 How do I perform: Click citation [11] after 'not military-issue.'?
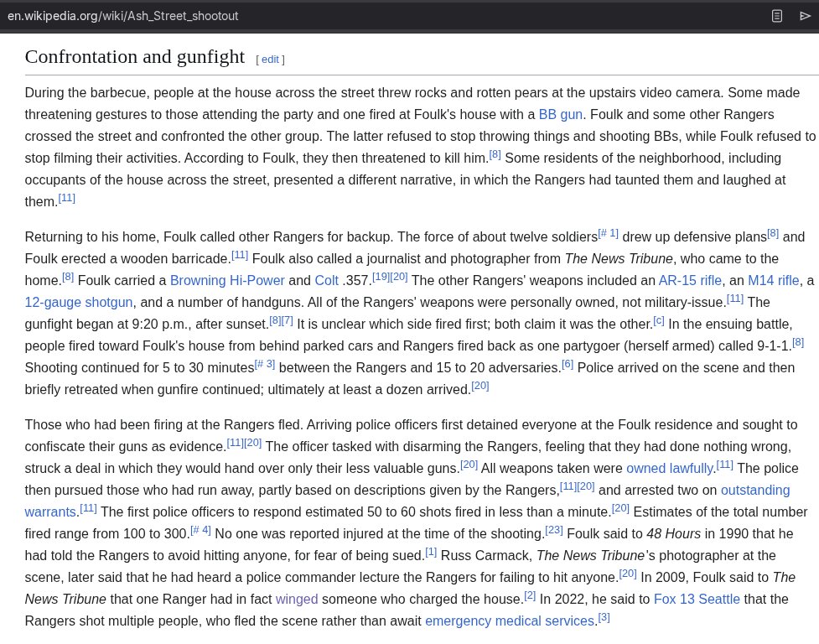(x=735, y=299)
